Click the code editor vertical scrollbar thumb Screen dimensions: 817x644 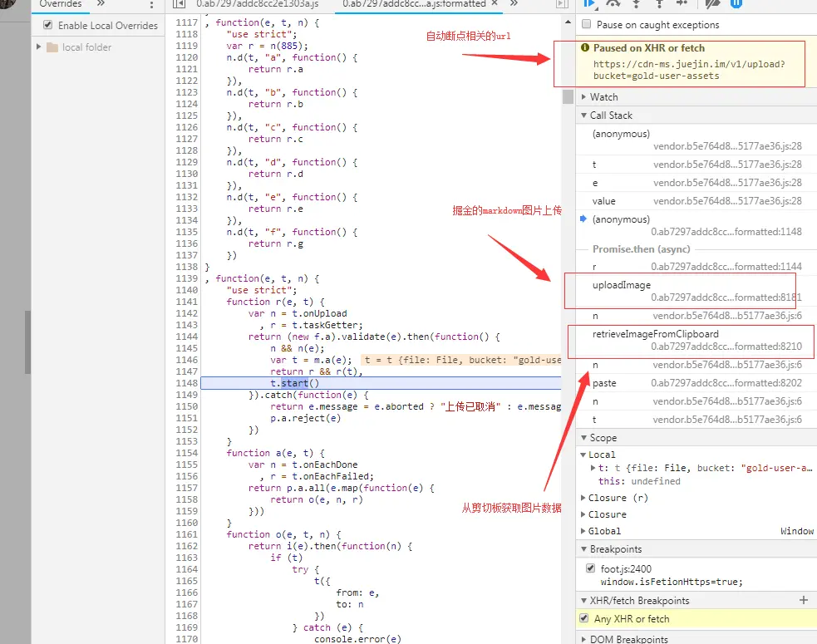[x=568, y=97]
